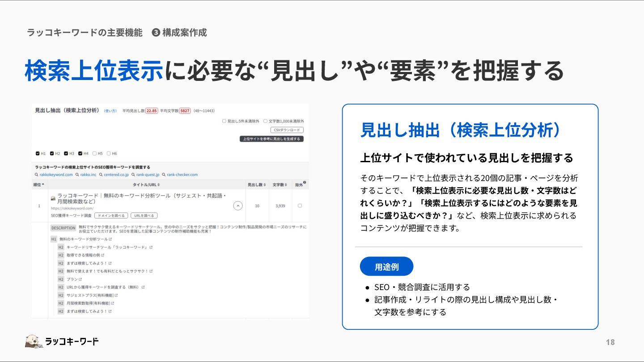Click 上位サイトを参考に見出しを生成する button
Viewport: 644px width, 362px height.
271,139
